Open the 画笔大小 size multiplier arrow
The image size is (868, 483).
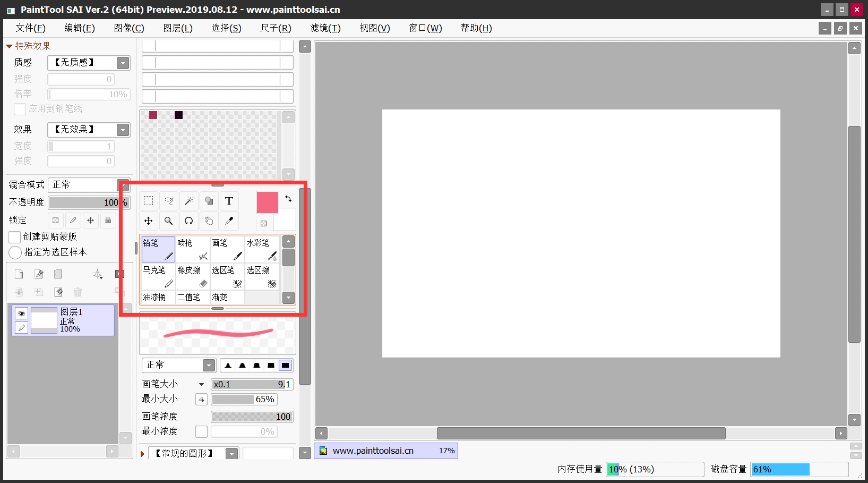pos(201,384)
